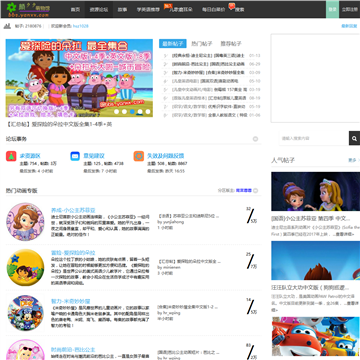The image size is (360, 360).
Task: Click the sidebar search input field
Action: click(x=314, y=138)
